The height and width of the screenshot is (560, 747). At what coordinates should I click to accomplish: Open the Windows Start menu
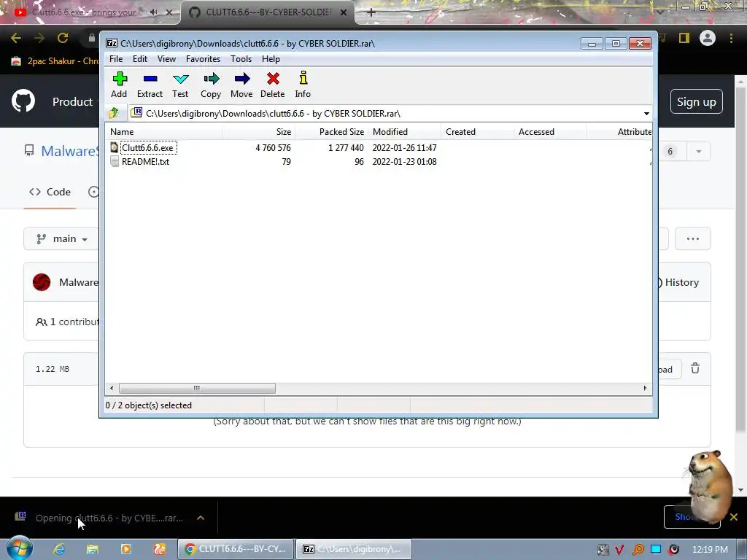coord(20,548)
